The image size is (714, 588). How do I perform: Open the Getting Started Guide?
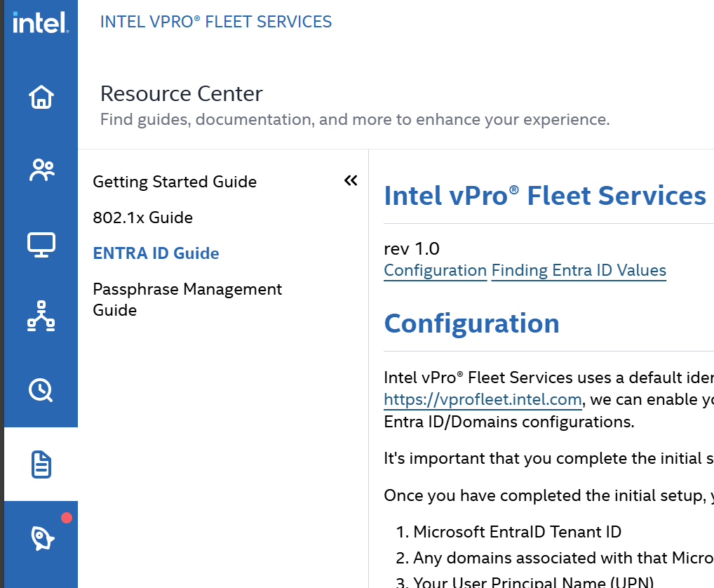click(175, 182)
